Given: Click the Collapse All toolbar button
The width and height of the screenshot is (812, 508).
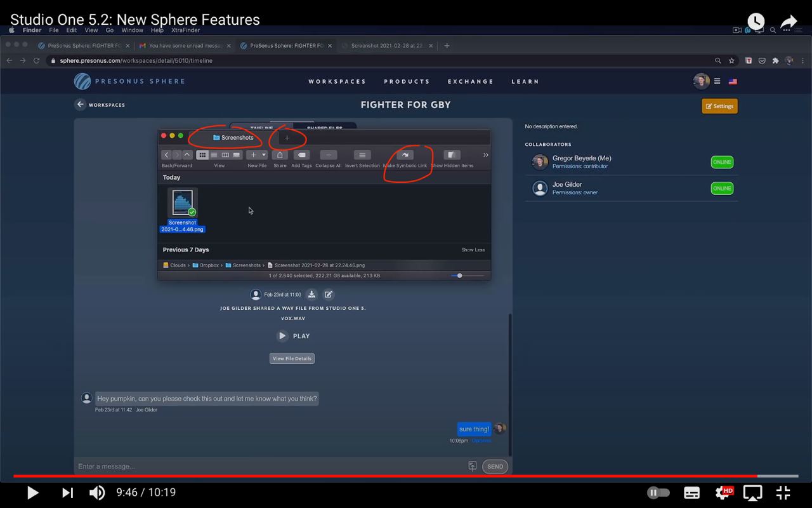Looking at the screenshot, I should click(329, 155).
